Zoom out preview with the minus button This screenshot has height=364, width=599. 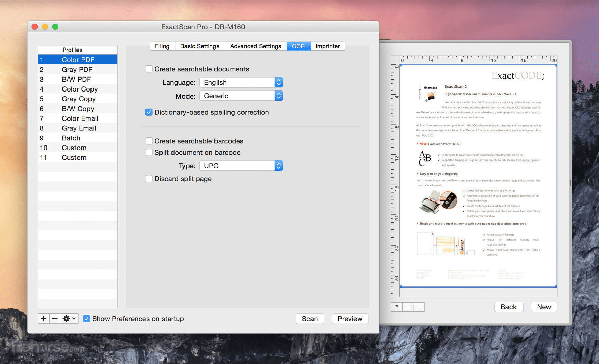click(x=419, y=307)
